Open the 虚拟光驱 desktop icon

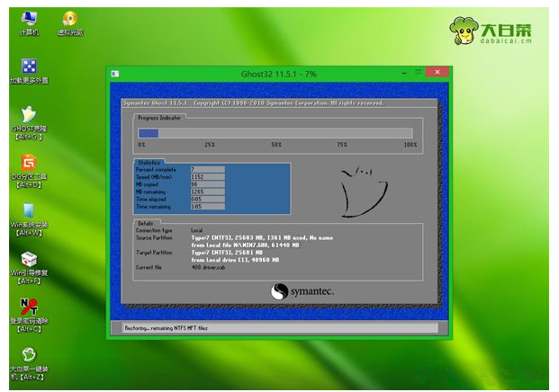70,20
